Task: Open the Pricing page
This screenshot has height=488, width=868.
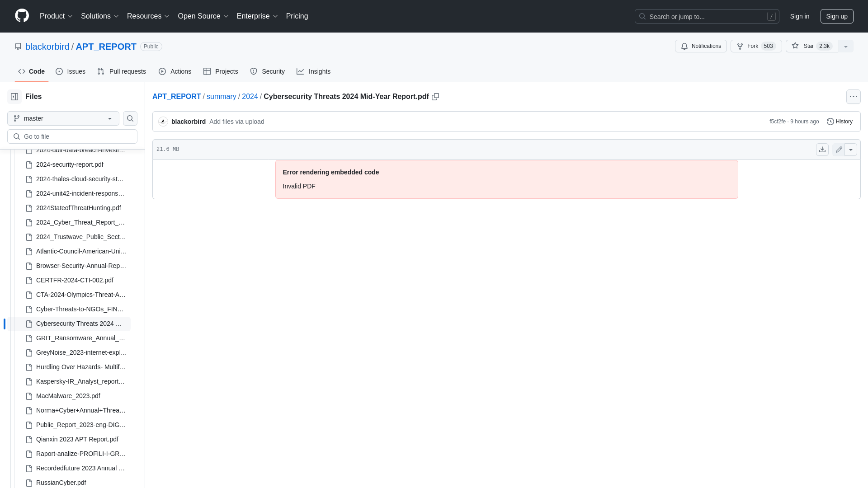Action: pos(297,16)
